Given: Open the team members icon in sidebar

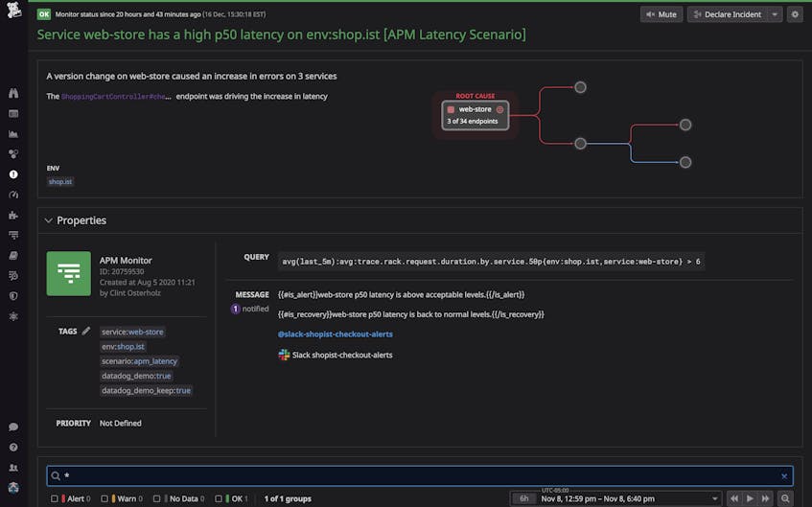Looking at the screenshot, I should [13, 468].
